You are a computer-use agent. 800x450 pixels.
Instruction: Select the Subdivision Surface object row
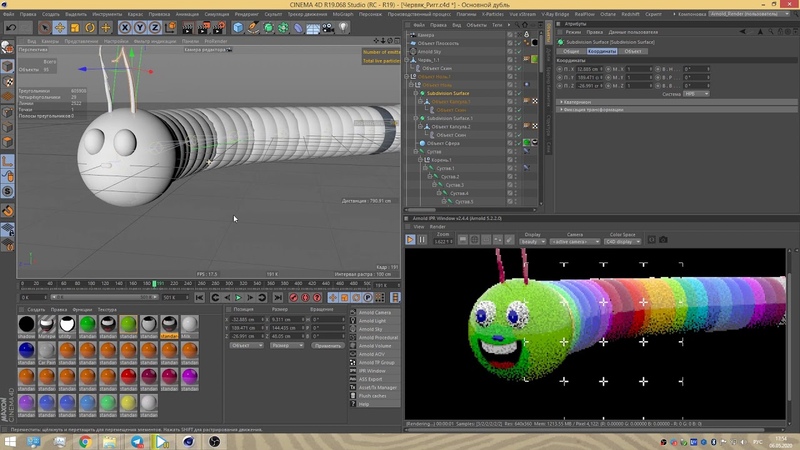pos(448,93)
